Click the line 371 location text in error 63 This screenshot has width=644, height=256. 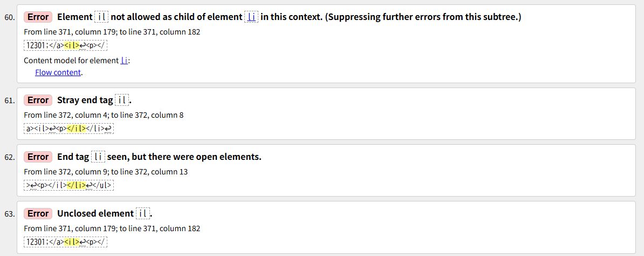click(x=112, y=228)
